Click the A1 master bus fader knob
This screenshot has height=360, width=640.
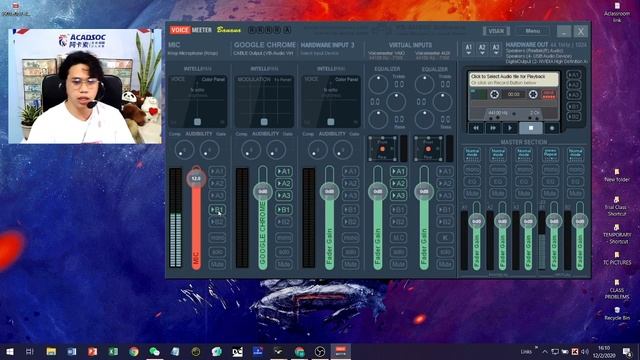pos(476,221)
